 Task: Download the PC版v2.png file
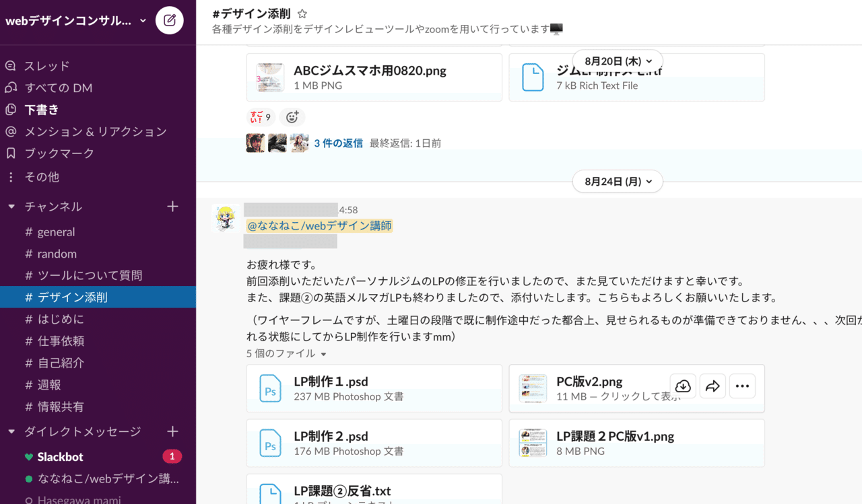(x=683, y=386)
